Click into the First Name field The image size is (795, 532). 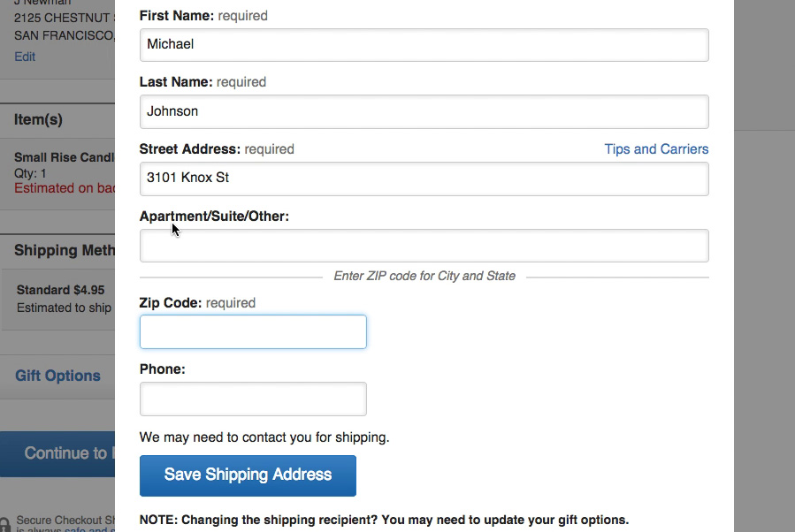[424, 45]
